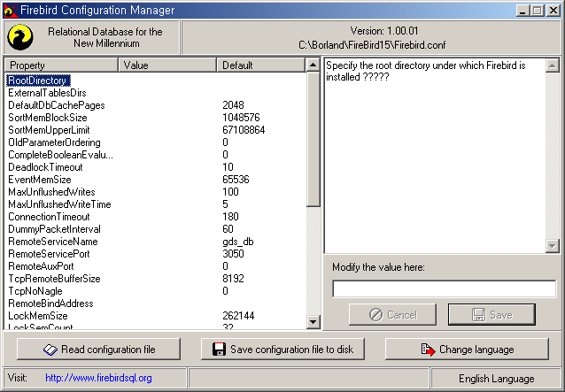Minimize the Firebird Configuration Manager window

click(x=522, y=11)
